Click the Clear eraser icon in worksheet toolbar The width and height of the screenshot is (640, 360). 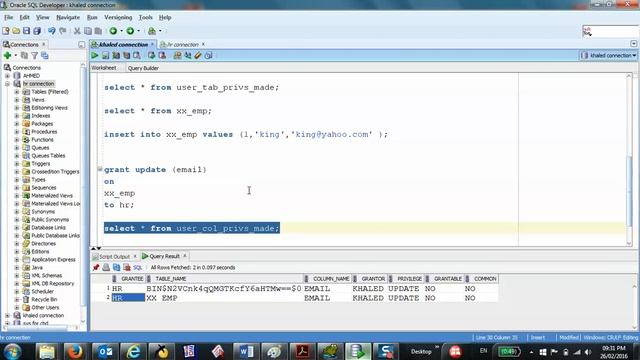(x=198, y=56)
